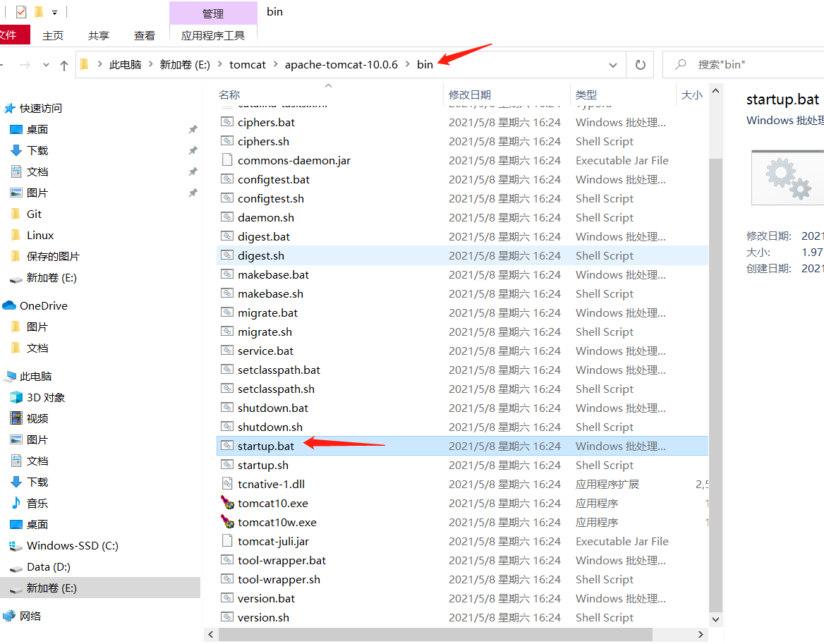824x644 pixels.
Task: Click tomcat breadcrumb in address bar
Action: 248,65
